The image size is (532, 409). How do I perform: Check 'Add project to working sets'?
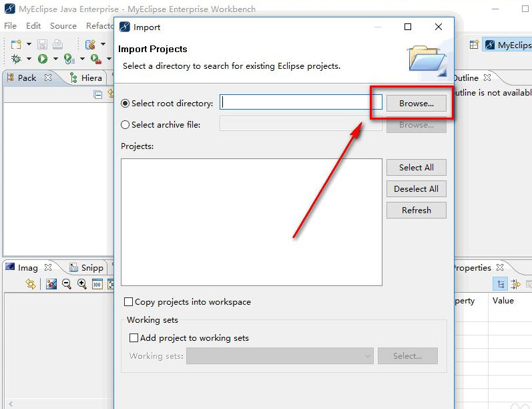click(x=134, y=338)
